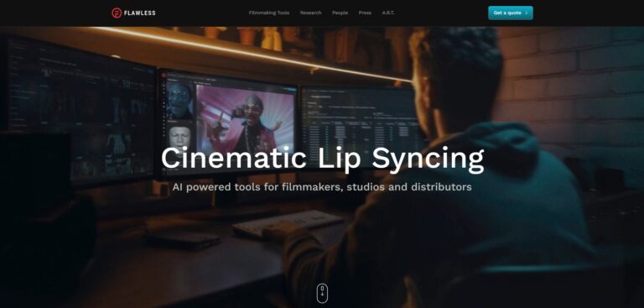Select Press in the navigation bar
Viewport: 644px width, 308px height.
pos(365,13)
